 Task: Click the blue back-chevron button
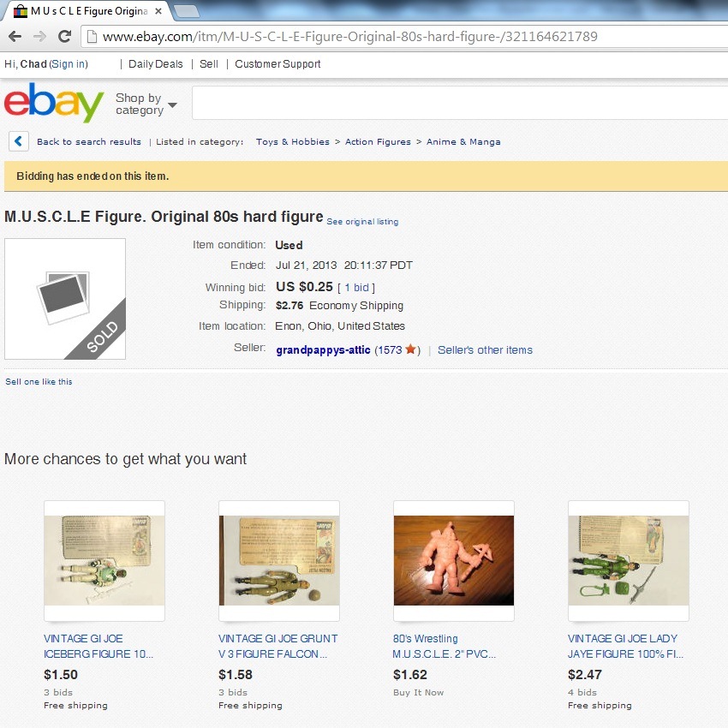pyautogui.click(x=19, y=141)
